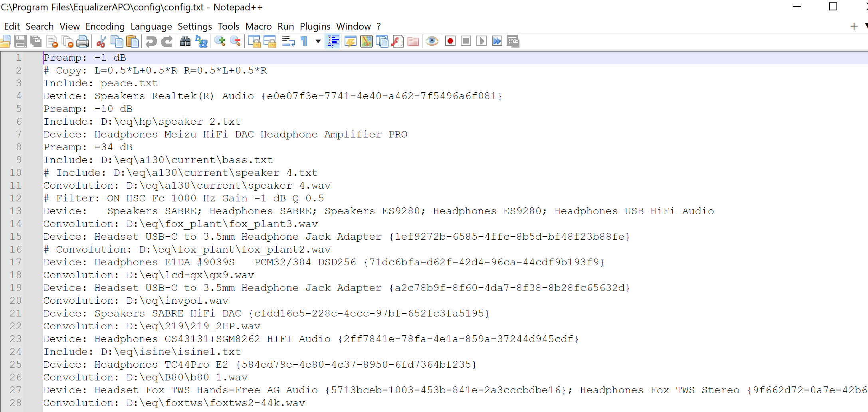Open the ? help menu
This screenshot has width=868, height=412.
pos(379,26)
